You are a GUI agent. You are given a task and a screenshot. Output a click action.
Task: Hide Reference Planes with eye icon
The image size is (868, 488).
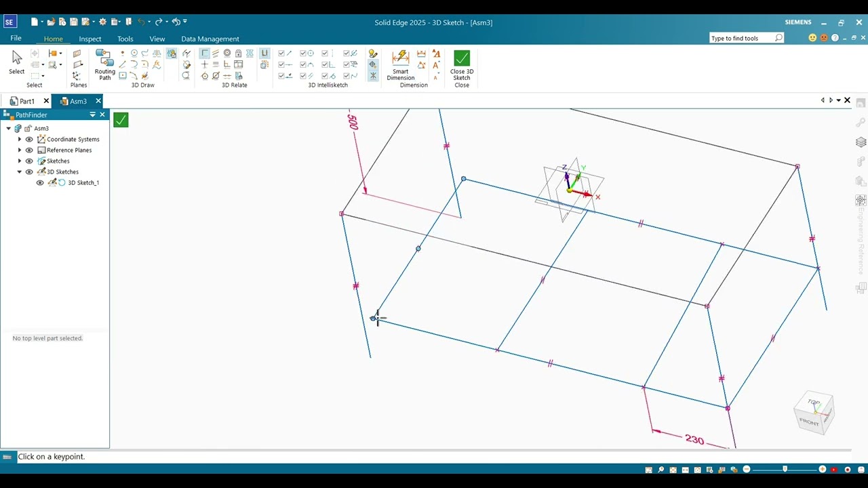[x=29, y=150]
